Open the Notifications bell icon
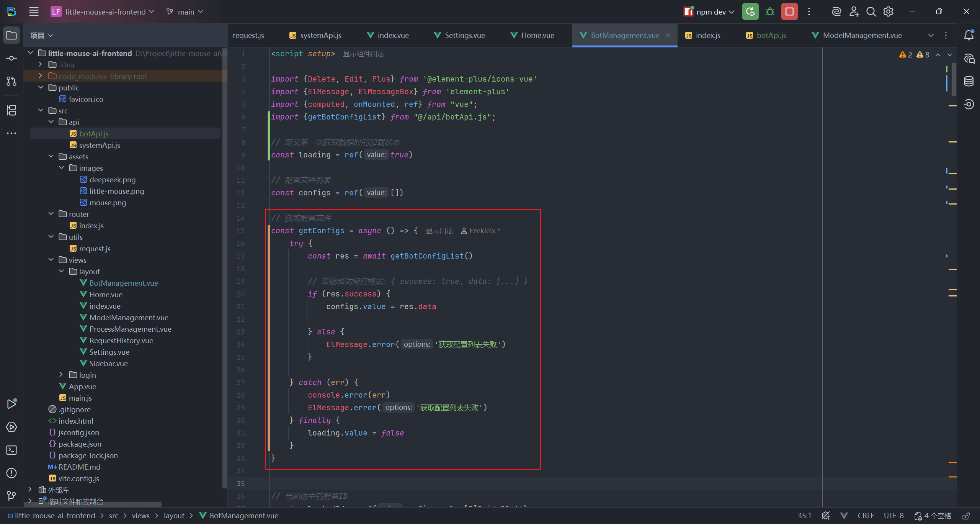The width and height of the screenshot is (980, 524). (x=969, y=35)
